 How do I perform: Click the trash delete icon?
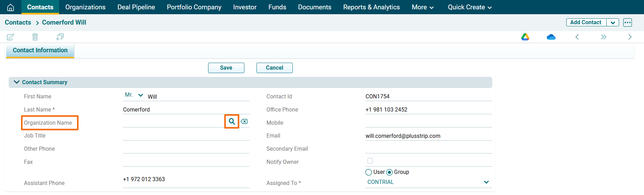coord(35,37)
